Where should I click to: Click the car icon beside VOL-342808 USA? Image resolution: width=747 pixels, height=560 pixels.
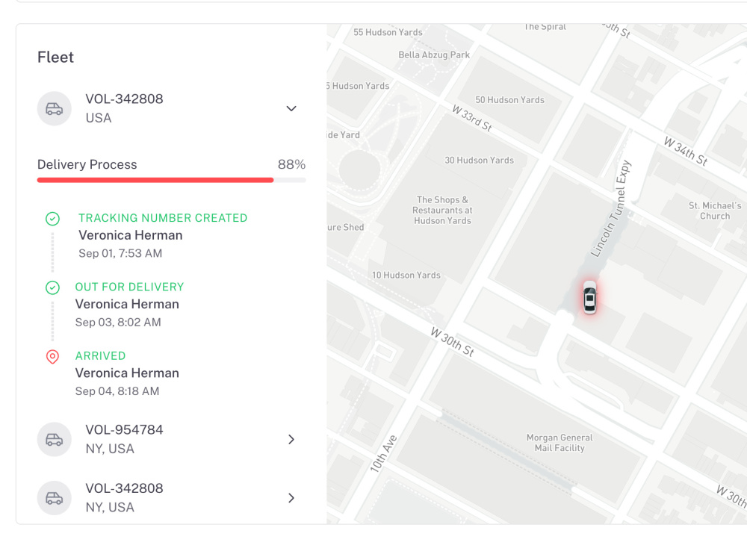click(55, 108)
